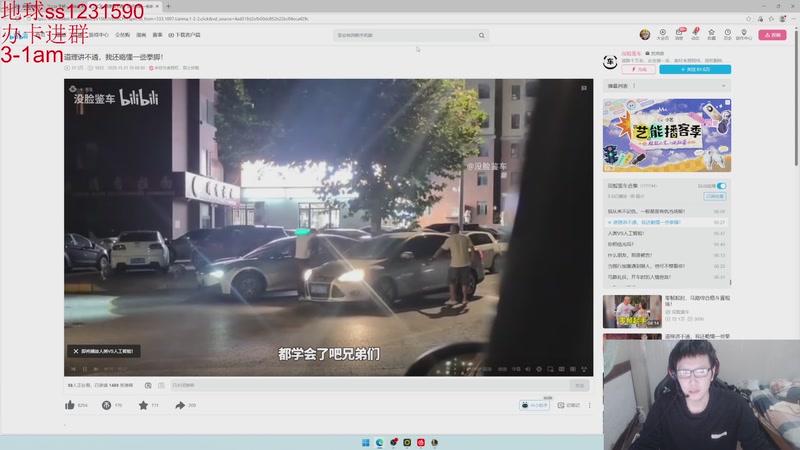Pause video with the player pause control

point(85,368)
